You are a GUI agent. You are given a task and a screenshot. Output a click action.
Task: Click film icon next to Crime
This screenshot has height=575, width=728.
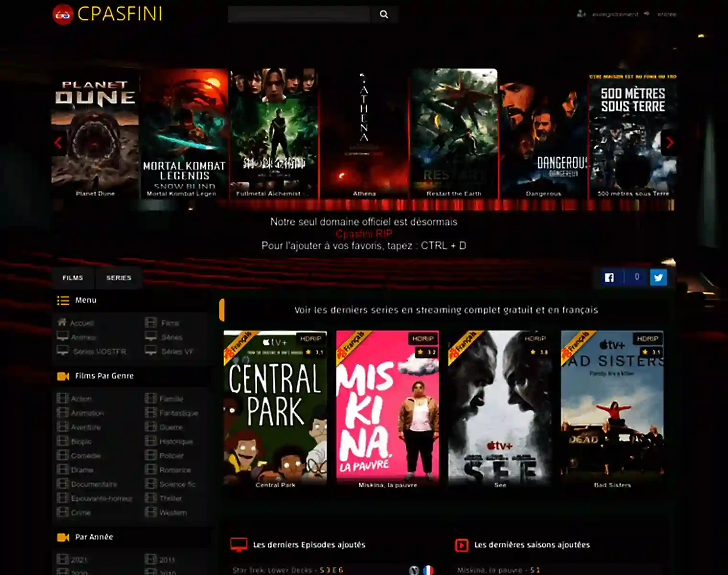tap(62, 512)
